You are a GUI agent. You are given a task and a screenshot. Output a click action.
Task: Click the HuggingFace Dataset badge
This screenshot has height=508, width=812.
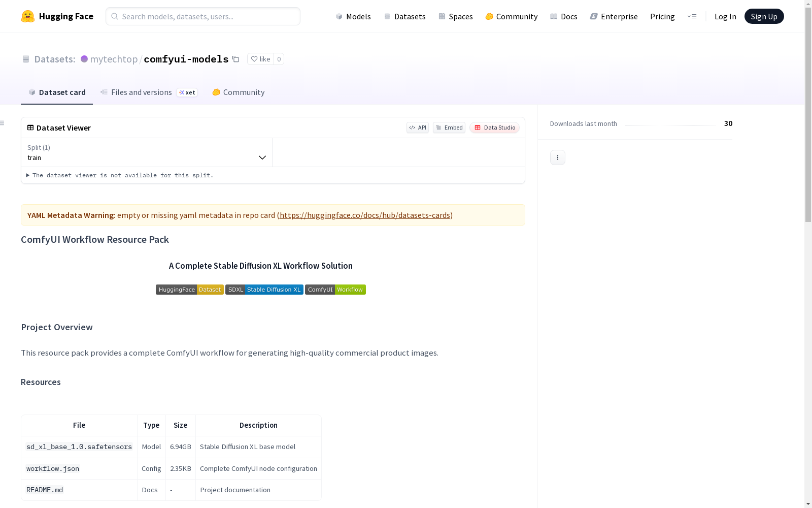pyautogui.click(x=190, y=290)
